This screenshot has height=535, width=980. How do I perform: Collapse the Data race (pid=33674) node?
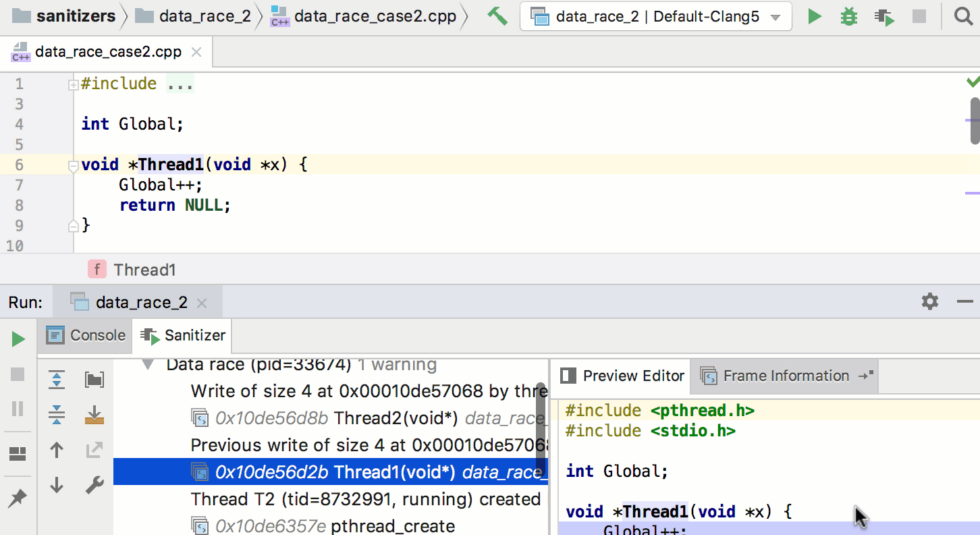(x=148, y=365)
